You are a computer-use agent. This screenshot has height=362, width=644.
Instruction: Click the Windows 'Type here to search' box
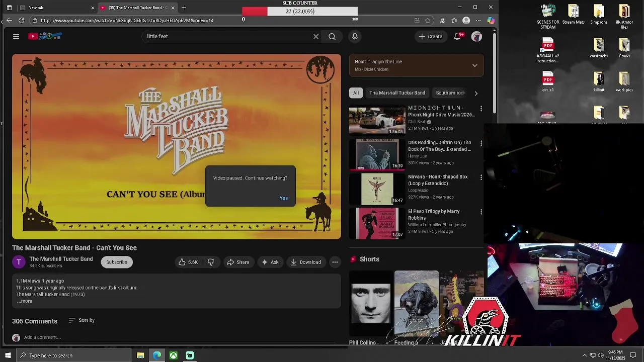click(x=73, y=355)
